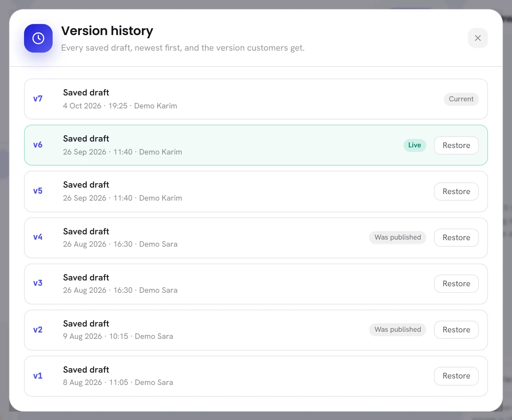Click 'Saved draft' title in the v6 row

tap(86, 139)
